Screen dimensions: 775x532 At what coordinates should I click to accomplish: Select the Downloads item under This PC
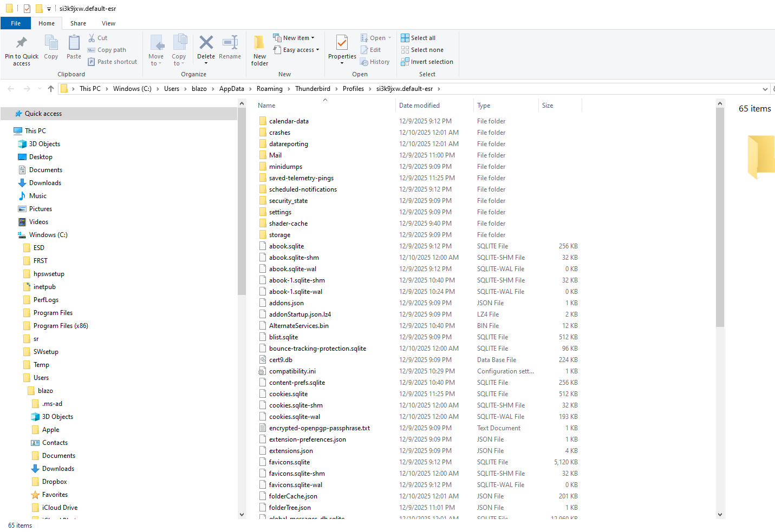pos(45,183)
